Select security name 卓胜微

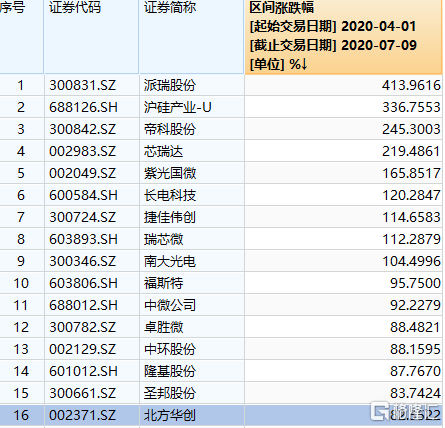pos(164,327)
